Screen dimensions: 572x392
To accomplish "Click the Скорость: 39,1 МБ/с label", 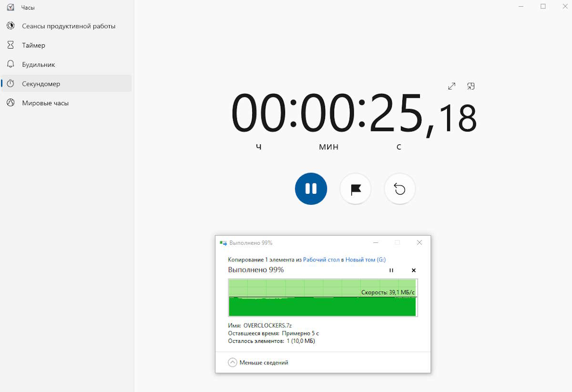I will tap(388, 292).
